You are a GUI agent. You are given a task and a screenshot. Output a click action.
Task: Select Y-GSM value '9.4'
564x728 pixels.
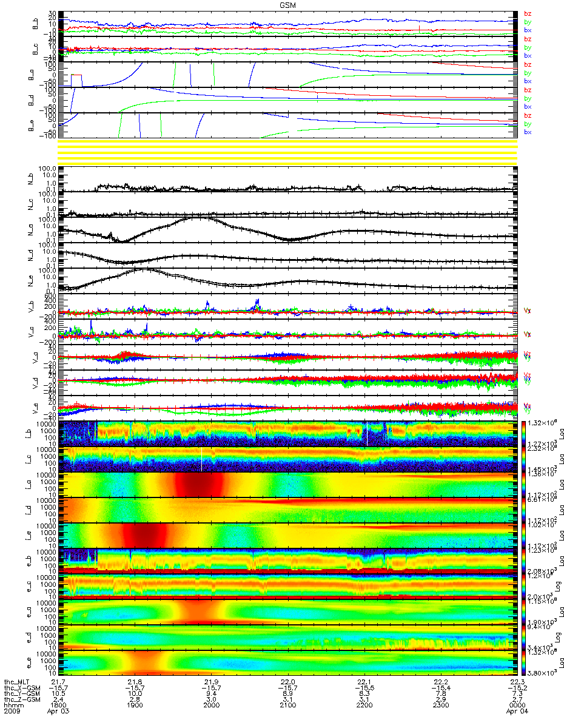tap(212, 694)
